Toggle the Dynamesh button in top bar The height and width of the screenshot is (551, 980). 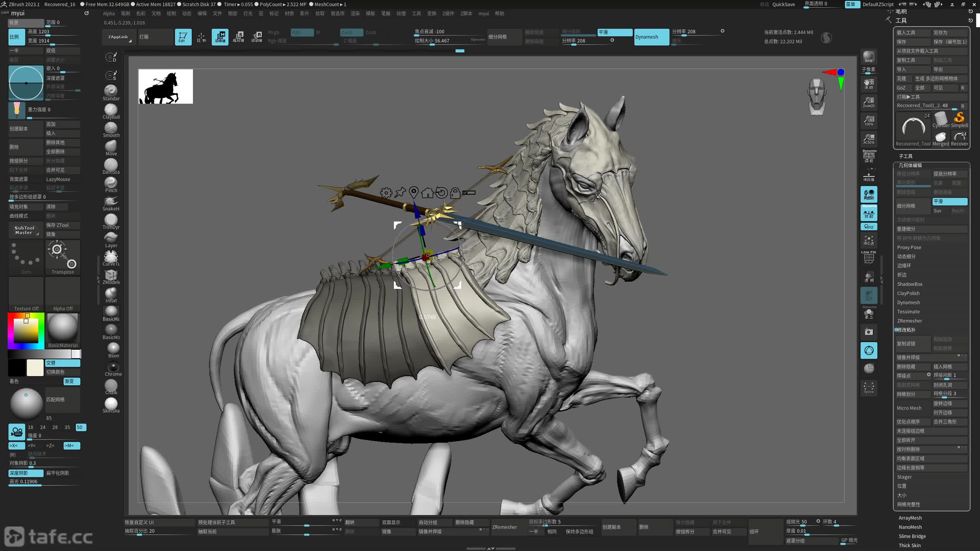651,37
